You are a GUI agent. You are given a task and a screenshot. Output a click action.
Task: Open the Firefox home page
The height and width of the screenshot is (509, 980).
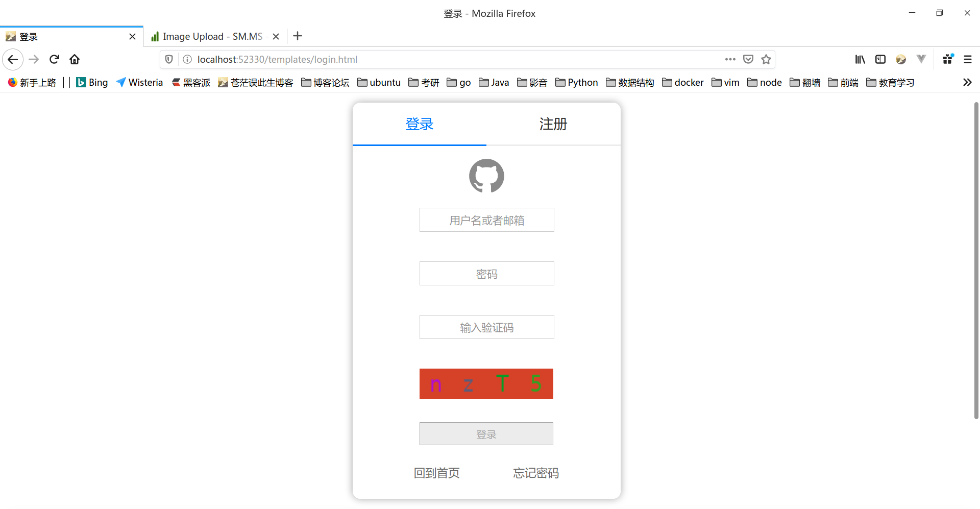pyautogui.click(x=75, y=59)
